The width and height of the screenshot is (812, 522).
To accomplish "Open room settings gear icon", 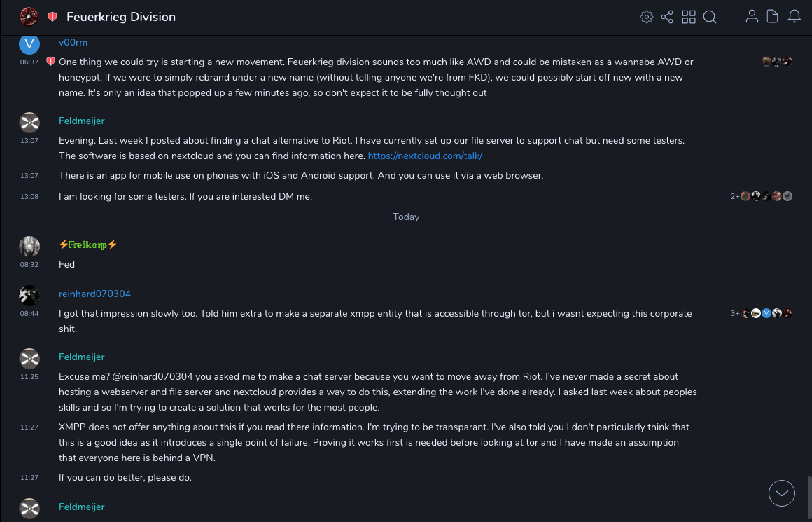I will tap(647, 17).
